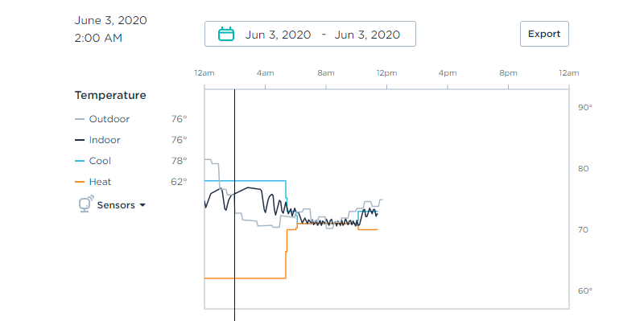The image size is (644, 321).
Task: Expand the Sensors dropdown arrow
Action: point(142,205)
